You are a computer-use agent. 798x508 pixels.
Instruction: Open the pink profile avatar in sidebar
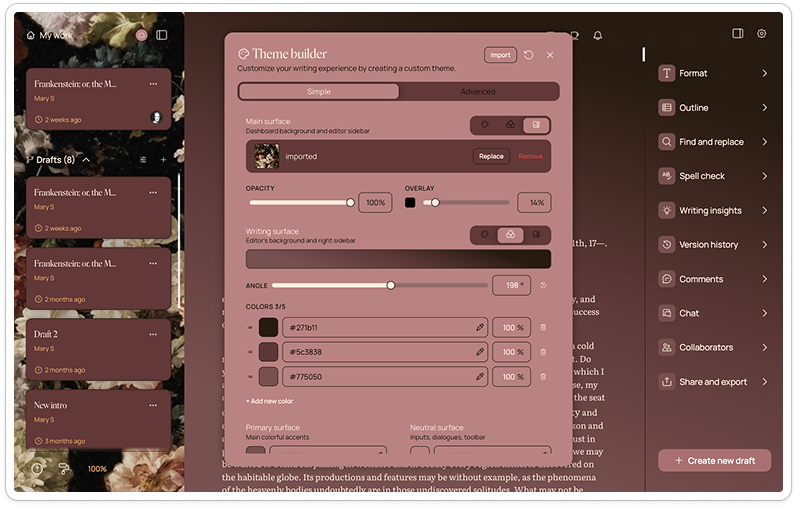coord(141,35)
